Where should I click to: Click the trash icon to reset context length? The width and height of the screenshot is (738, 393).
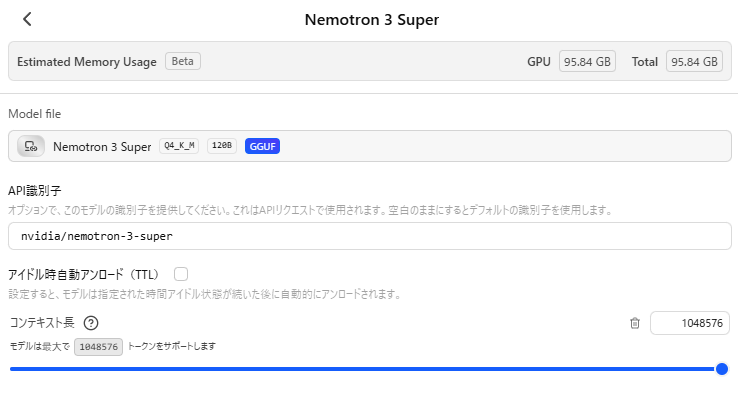pyautogui.click(x=635, y=323)
